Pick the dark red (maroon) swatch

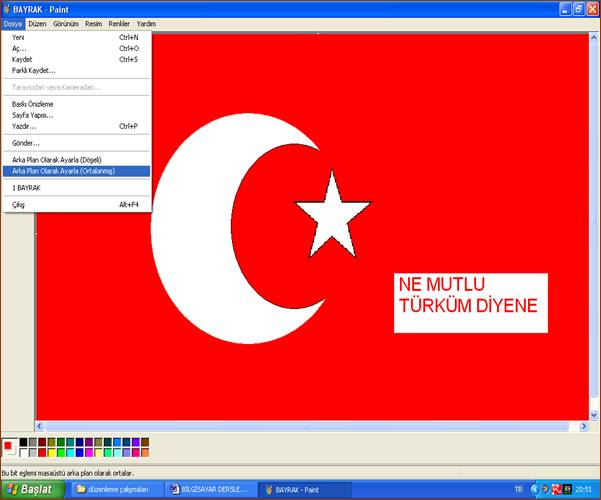(42, 442)
